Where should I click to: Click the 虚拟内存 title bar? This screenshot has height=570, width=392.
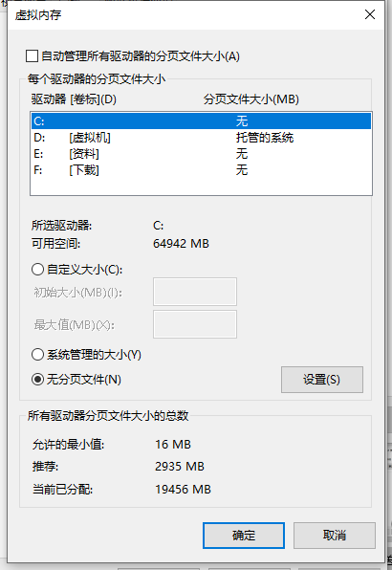tap(182, 15)
